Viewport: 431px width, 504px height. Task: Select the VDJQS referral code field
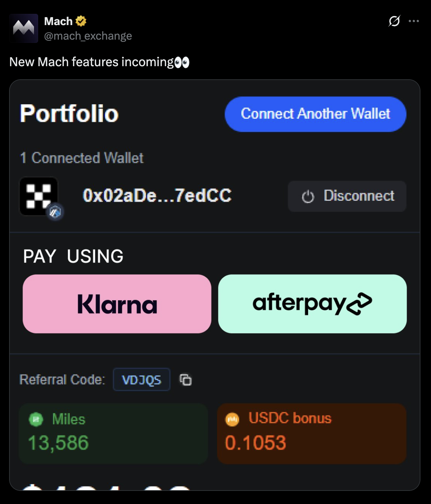click(142, 380)
